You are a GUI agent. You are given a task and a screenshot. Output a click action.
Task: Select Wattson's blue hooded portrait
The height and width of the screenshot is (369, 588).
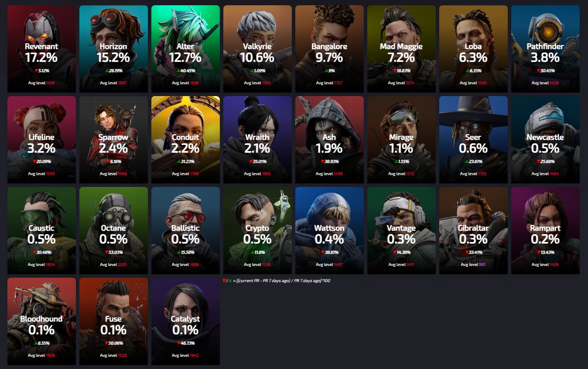click(329, 231)
